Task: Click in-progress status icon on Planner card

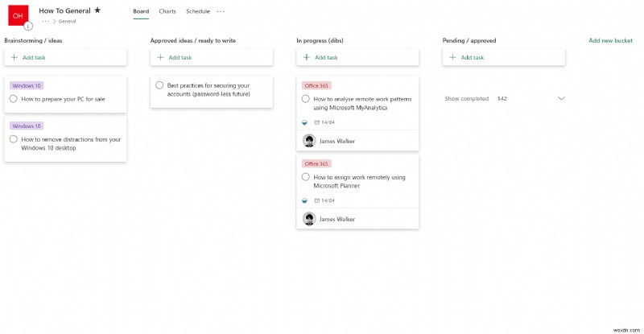Action: [x=305, y=200]
